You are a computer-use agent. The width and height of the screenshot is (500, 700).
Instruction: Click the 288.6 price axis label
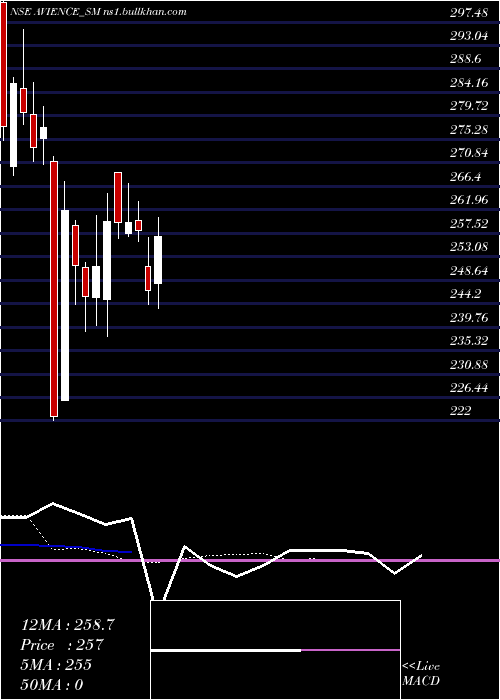[465, 59]
